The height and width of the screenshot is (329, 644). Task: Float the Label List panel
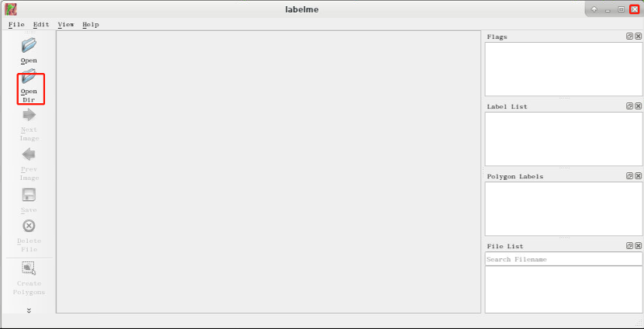629,106
